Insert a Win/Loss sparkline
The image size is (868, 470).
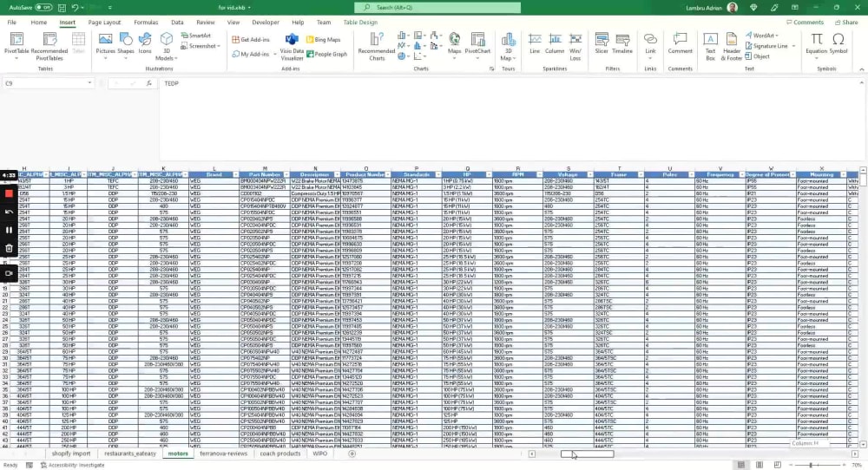575,47
